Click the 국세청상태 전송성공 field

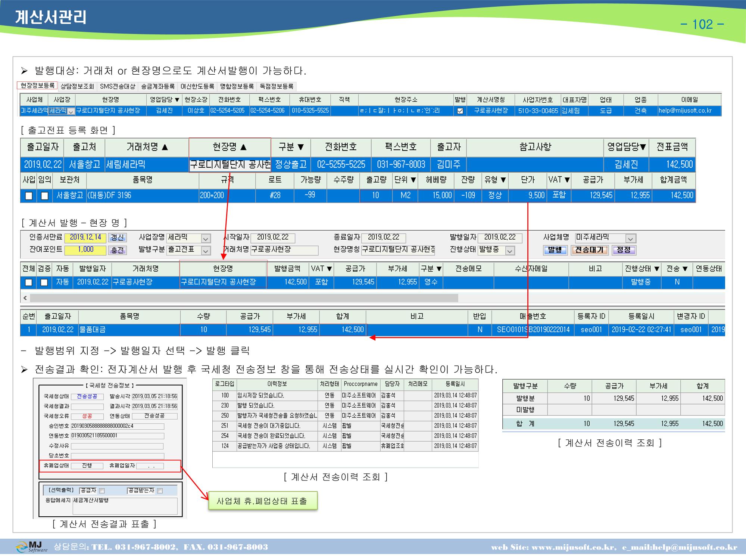tap(87, 396)
